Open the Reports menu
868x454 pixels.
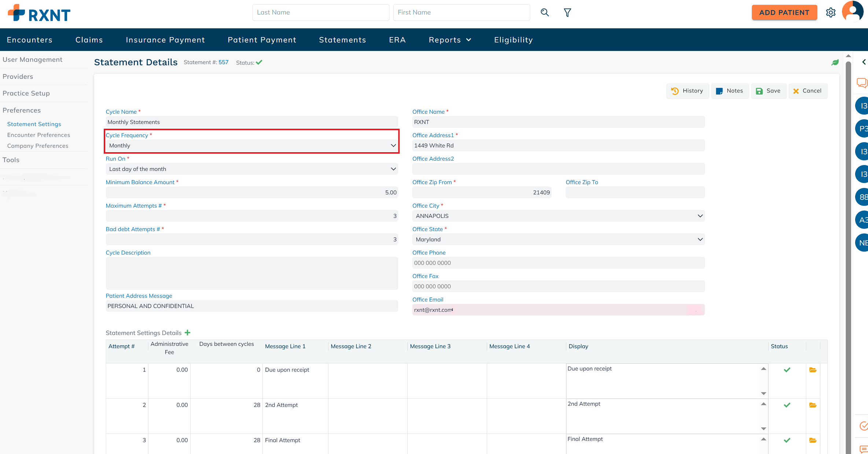pos(449,40)
